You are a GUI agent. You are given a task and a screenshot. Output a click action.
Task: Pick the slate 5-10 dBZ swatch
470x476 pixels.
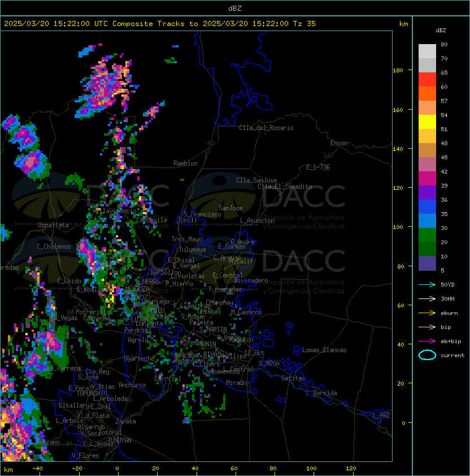click(427, 263)
